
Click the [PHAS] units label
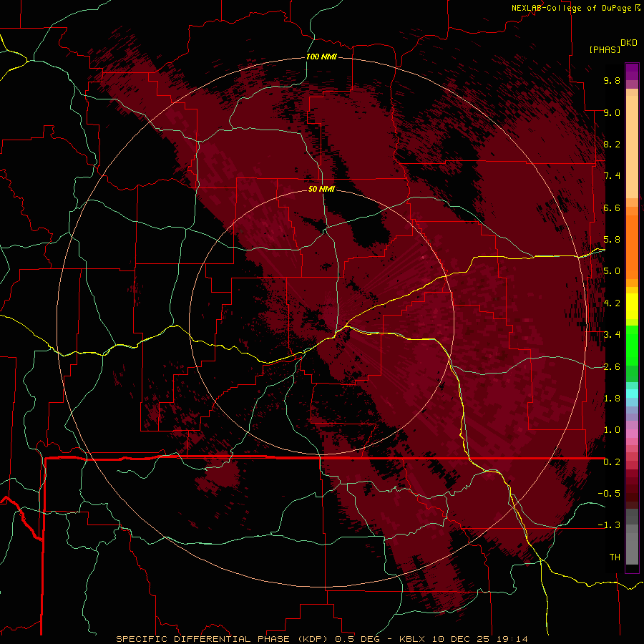[605, 50]
